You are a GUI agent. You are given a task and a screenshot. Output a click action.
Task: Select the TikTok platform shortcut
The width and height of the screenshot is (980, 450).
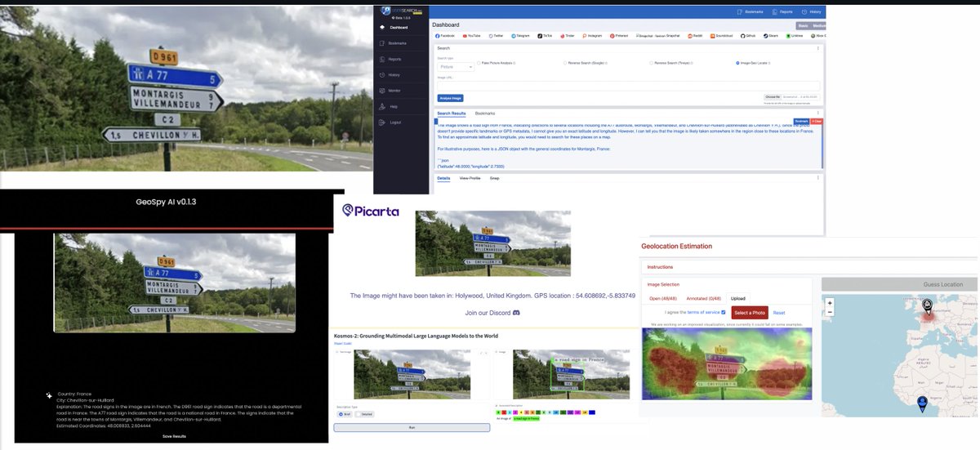(546, 36)
